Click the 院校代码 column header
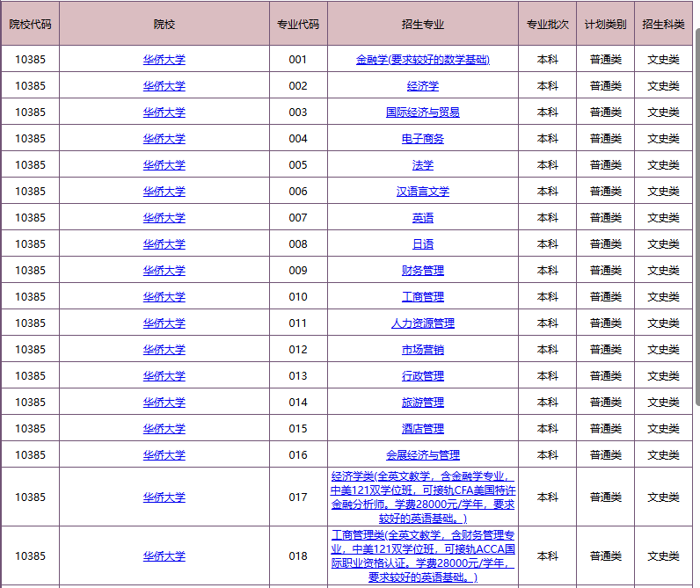 pyautogui.click(x=31, y=24)
